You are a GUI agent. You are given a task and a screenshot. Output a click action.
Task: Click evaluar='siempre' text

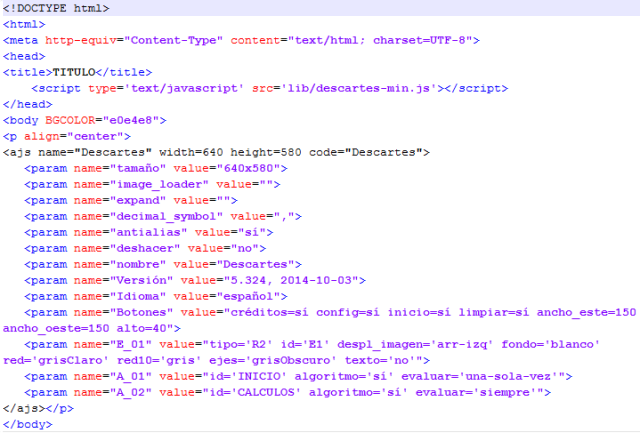click(x=476, y=392)
